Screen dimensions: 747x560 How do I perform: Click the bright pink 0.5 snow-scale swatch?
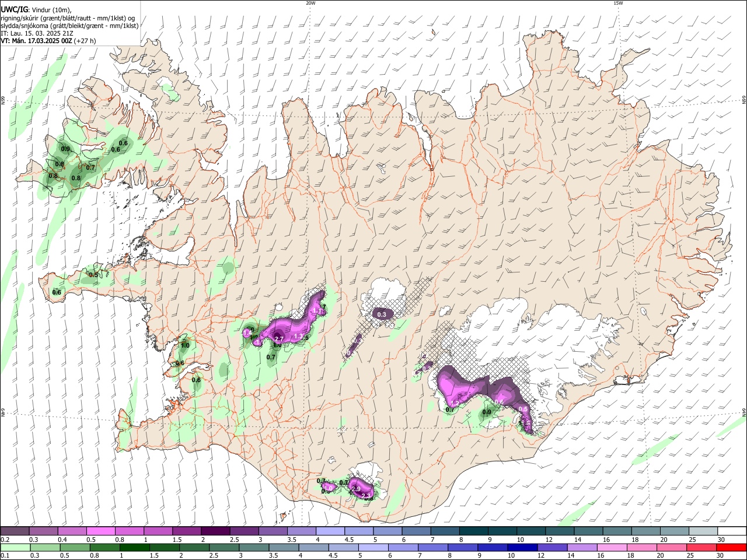tap(101, 531)
